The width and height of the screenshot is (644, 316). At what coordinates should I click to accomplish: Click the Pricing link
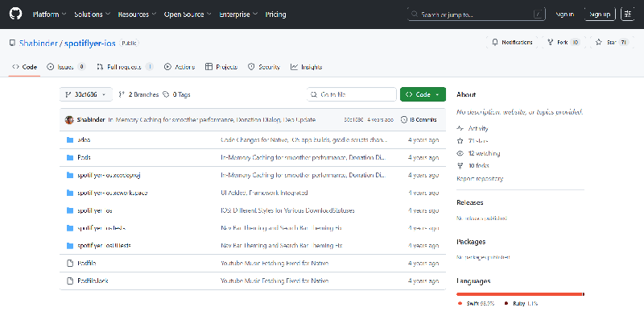[x=275, y=15]
